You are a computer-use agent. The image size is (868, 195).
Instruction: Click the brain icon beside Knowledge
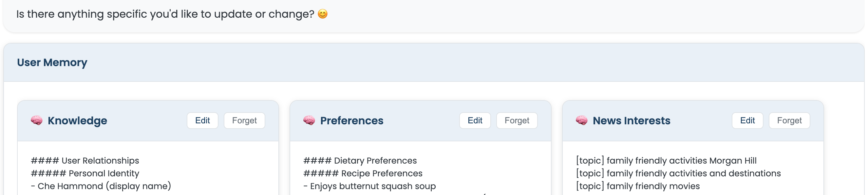point(37,120)
